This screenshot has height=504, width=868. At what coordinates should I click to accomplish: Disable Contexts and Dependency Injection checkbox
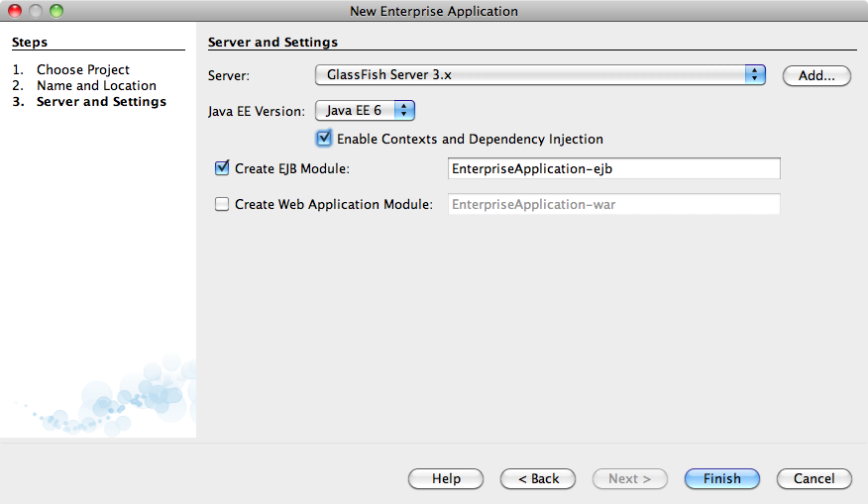click(x=324, y=139)
